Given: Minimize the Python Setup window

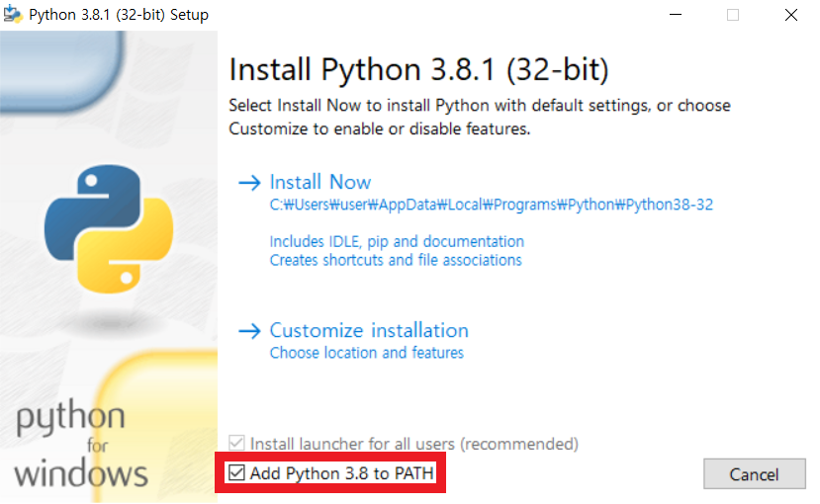Looking at the screenshot, I should tap(676, 15).
